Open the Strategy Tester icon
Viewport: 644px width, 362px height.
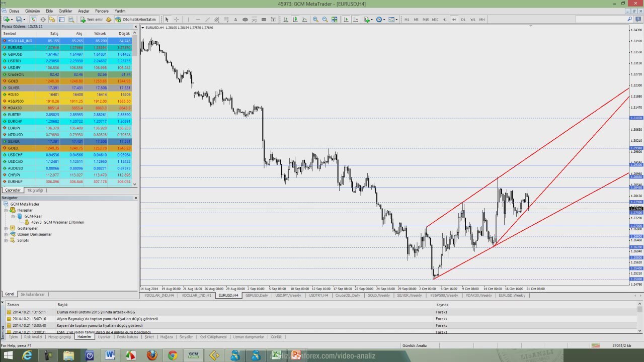pos(71,20)
